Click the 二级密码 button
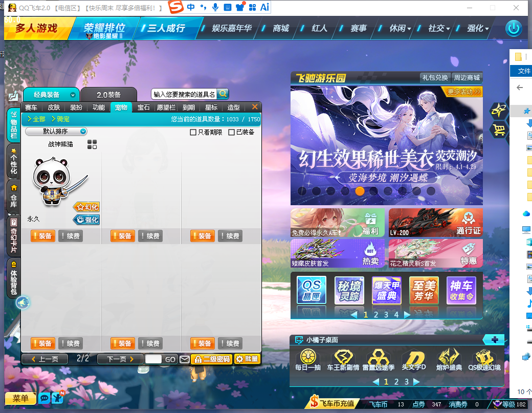The width and height of the screenshot is (532, 413). (x=212, y=359)
